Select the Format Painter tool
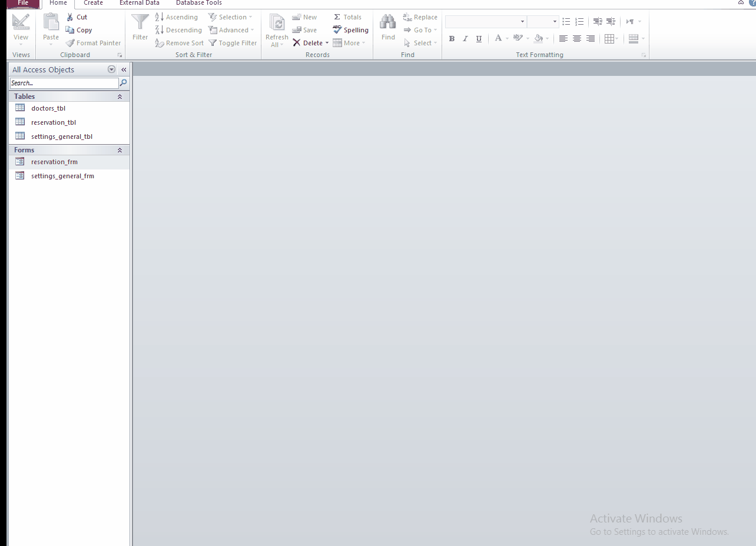Screen dimensions: 756x546 tap(93, 43)
